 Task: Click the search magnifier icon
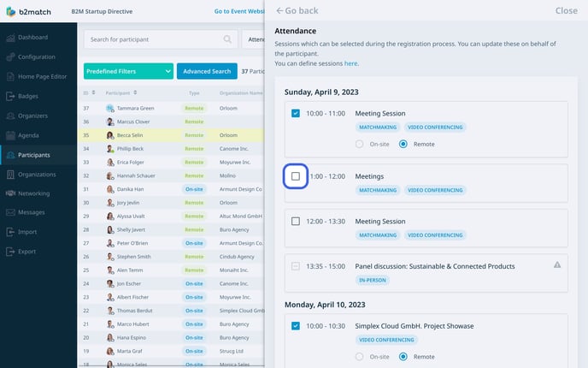(227, 39)
